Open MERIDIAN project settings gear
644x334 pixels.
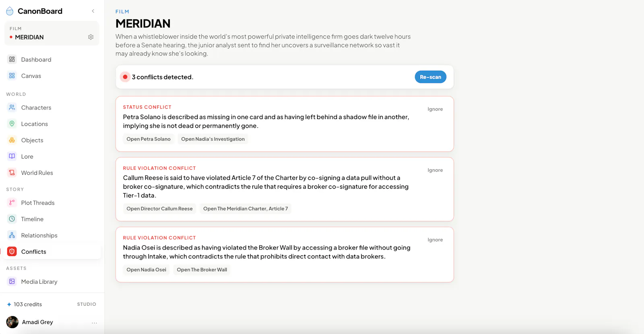(91, 37)
